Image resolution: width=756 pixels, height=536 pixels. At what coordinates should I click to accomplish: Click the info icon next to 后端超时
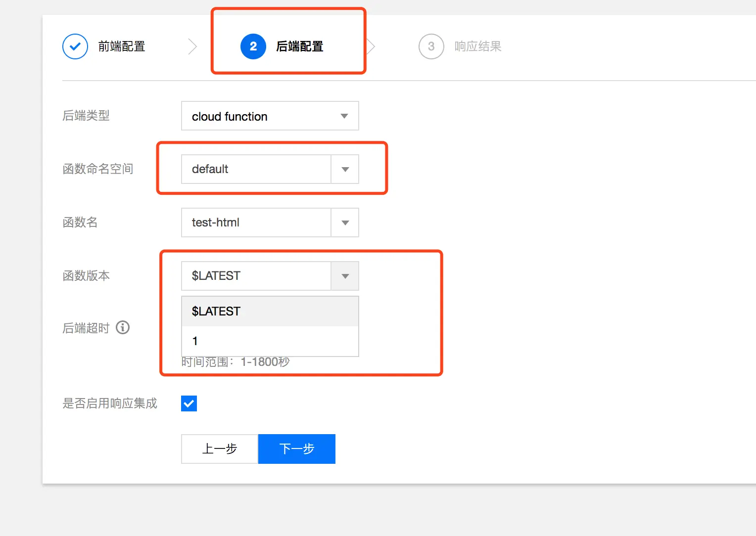(x=123, y=327)
